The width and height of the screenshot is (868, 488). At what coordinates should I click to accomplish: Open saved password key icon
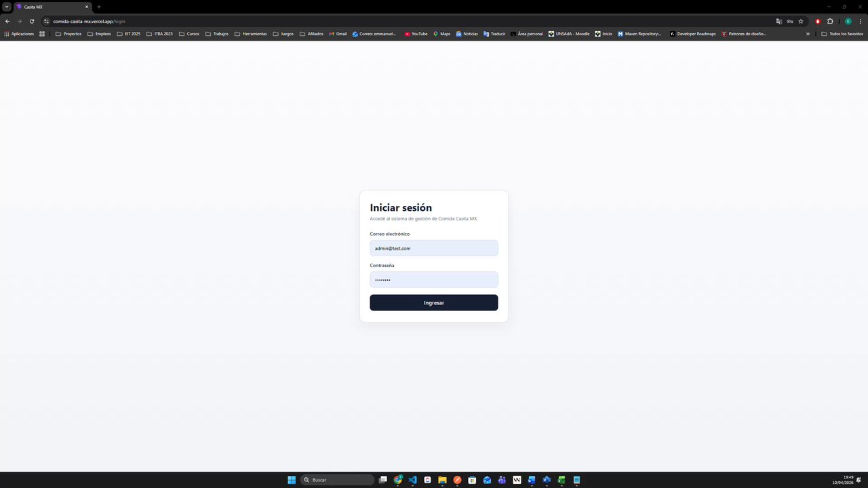[790, 21]
